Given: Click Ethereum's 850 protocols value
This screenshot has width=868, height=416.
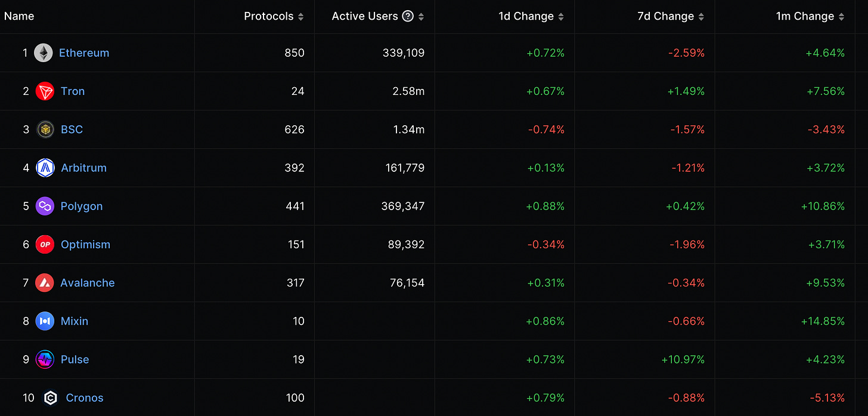Looking at the screenshot, I should 294,53.
